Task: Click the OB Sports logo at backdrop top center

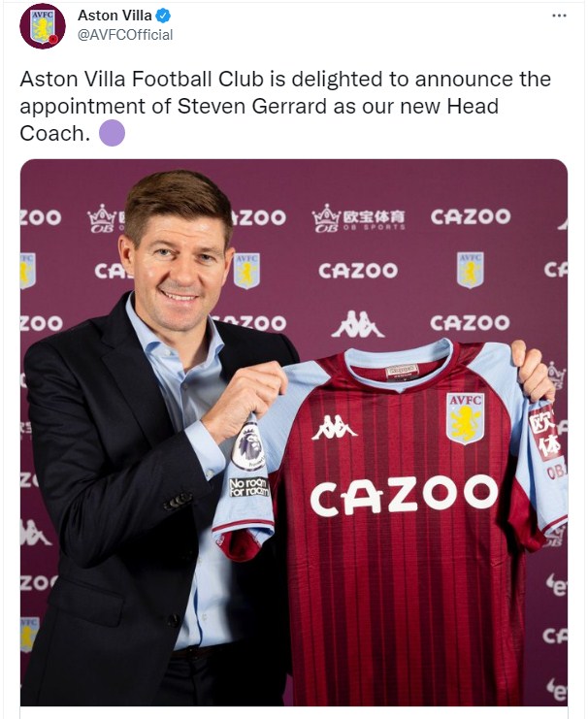Action: click(359, 218)
